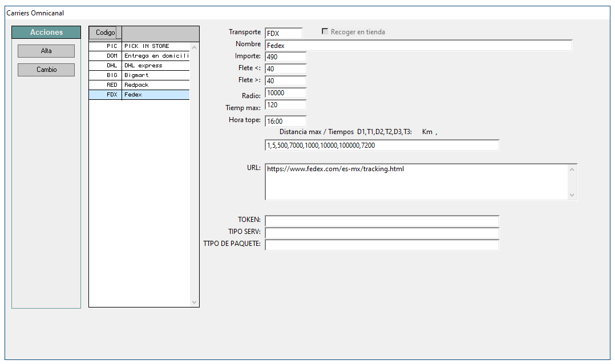Enable Recoger en tienda checkbox
This screenshot has height=364, width=615.
(325, 31)
